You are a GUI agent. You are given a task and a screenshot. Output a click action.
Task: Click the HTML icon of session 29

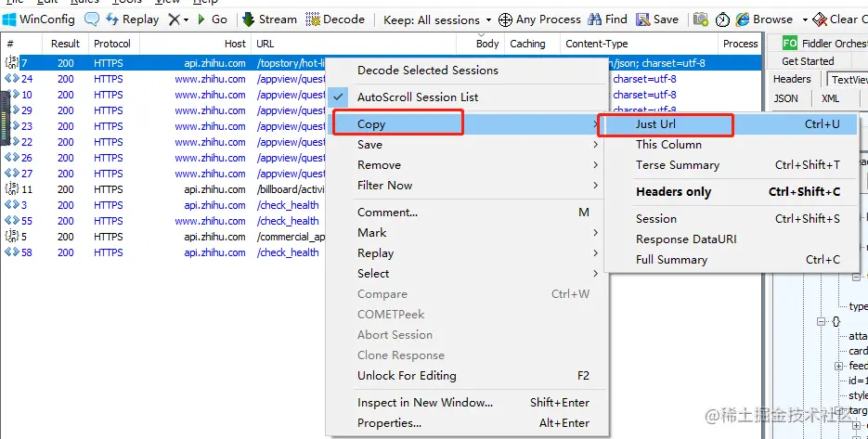16,110
